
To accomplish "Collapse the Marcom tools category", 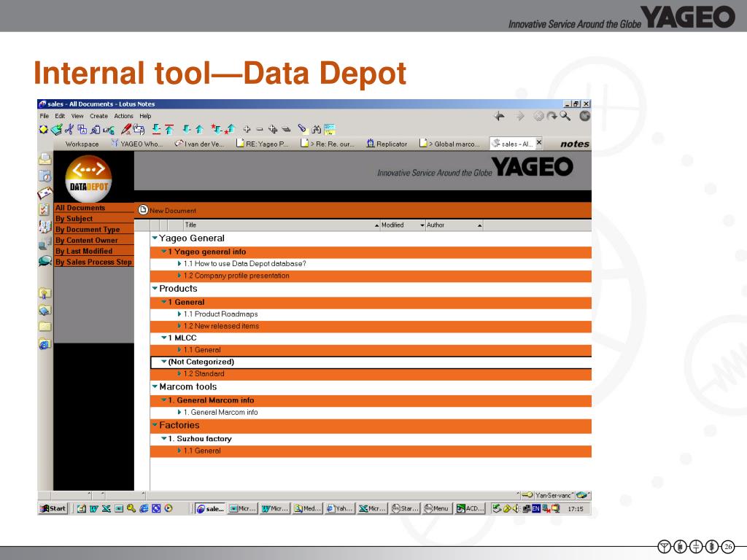I will point(155,386).
